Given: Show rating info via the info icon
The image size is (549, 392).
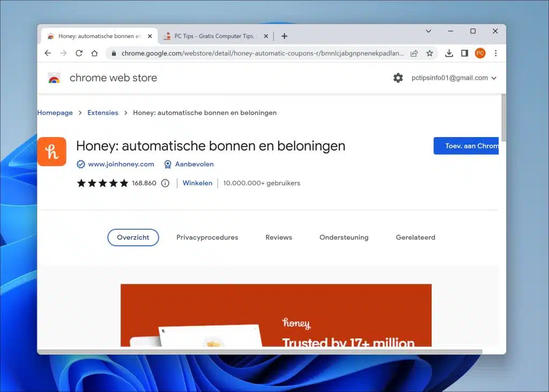Looking at the screenshot, I should click(165, 183).
